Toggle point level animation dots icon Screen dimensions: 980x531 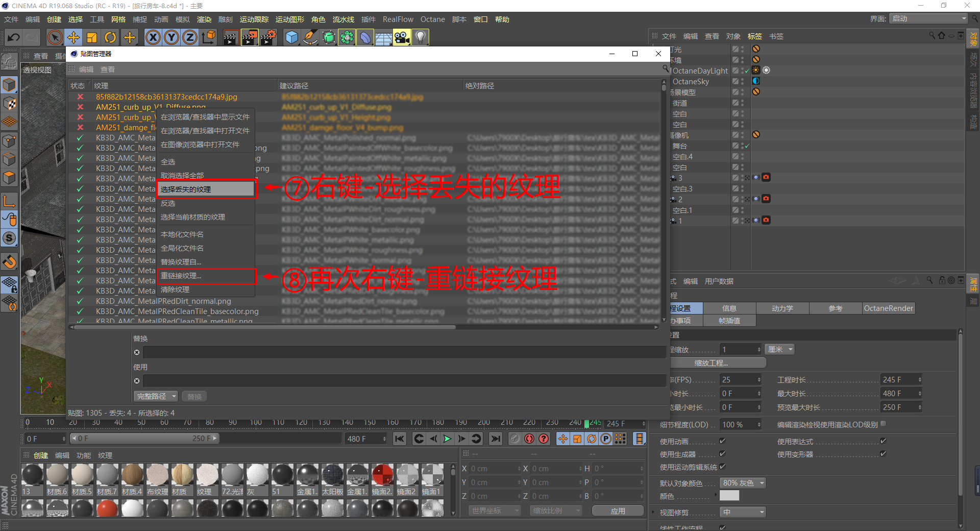click(x=620, y=439)
